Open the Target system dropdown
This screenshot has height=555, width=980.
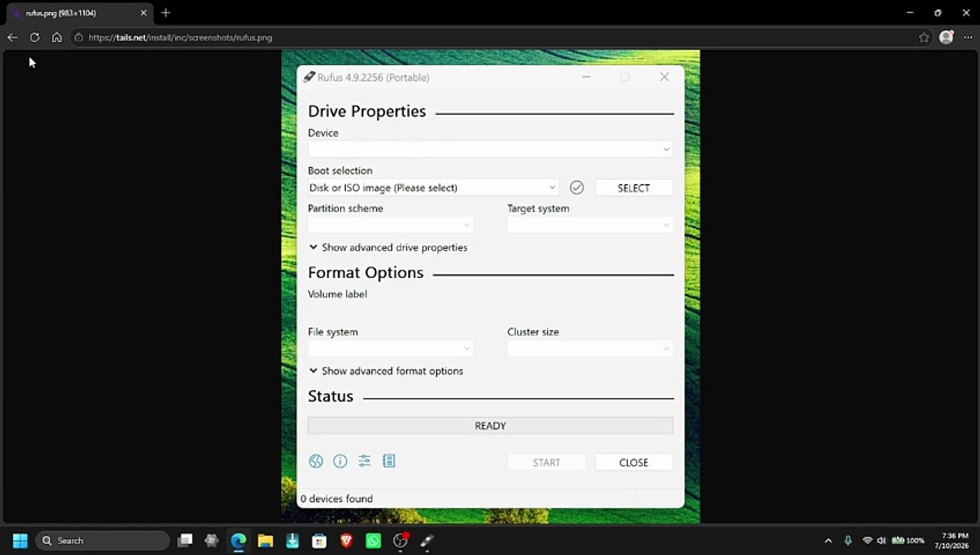click(x=590, y=224)
